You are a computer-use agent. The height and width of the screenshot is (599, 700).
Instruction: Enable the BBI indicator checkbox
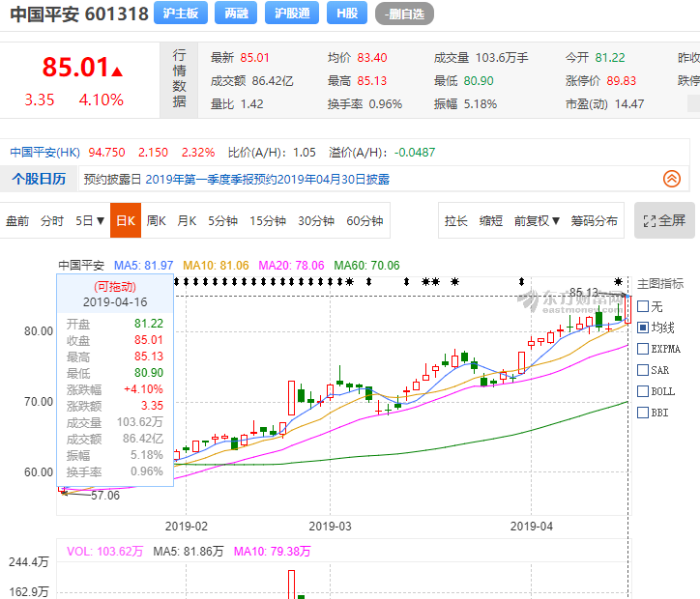(x=643, y=413)
